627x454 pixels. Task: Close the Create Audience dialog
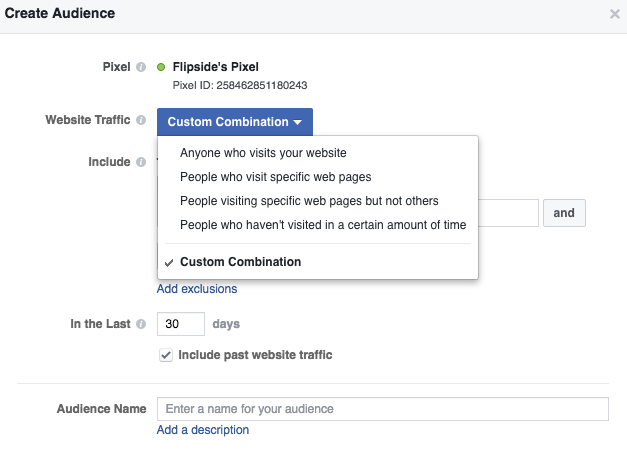point(614,15)
